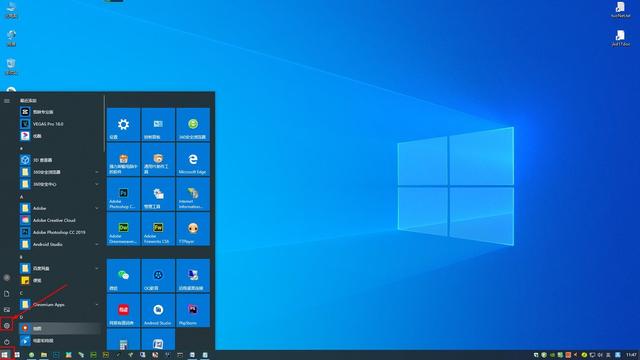Screen dimensions: 640x360
Task: Click the letter C section header
Action: [x=21, y=293]
